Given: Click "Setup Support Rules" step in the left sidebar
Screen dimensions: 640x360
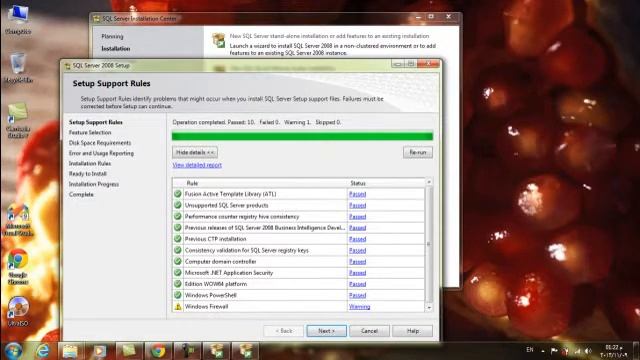Looking at the screenshot, I should pos(96,122).
